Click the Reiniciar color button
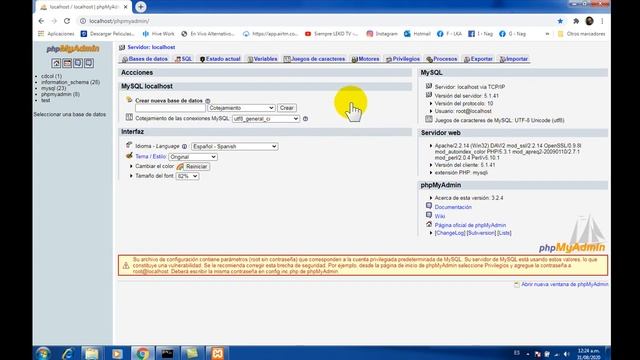This screenshot has height=360, width=640. [197, 167]
